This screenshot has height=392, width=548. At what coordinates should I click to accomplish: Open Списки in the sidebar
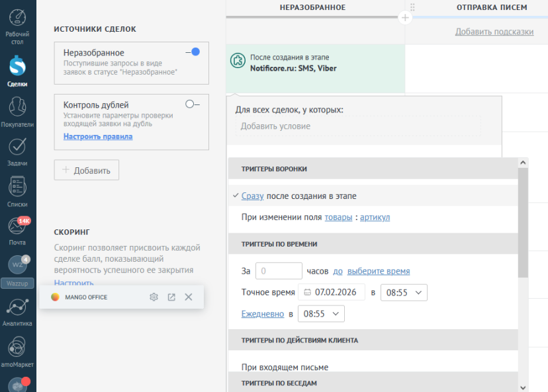pos(17,192)
